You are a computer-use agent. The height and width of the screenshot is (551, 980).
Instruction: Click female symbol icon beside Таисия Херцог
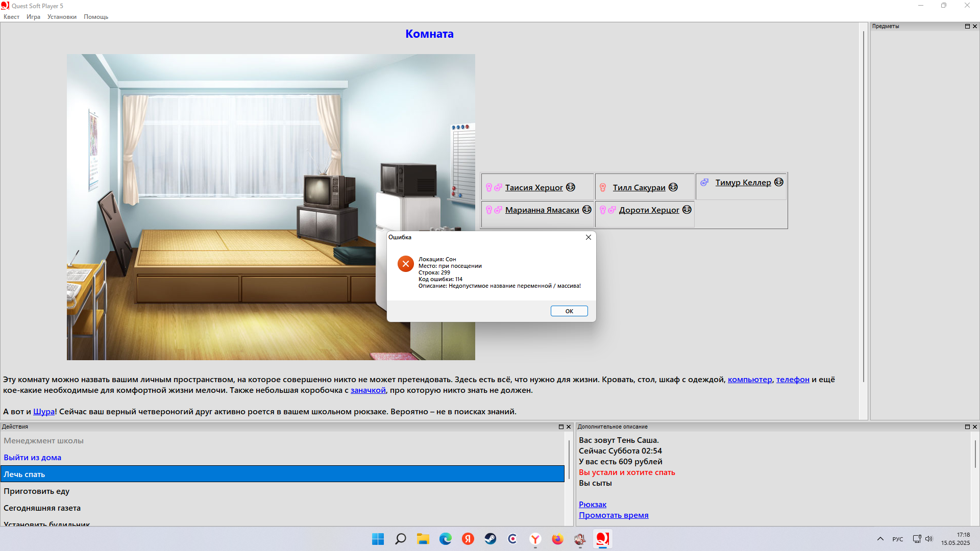coord(489,188)
